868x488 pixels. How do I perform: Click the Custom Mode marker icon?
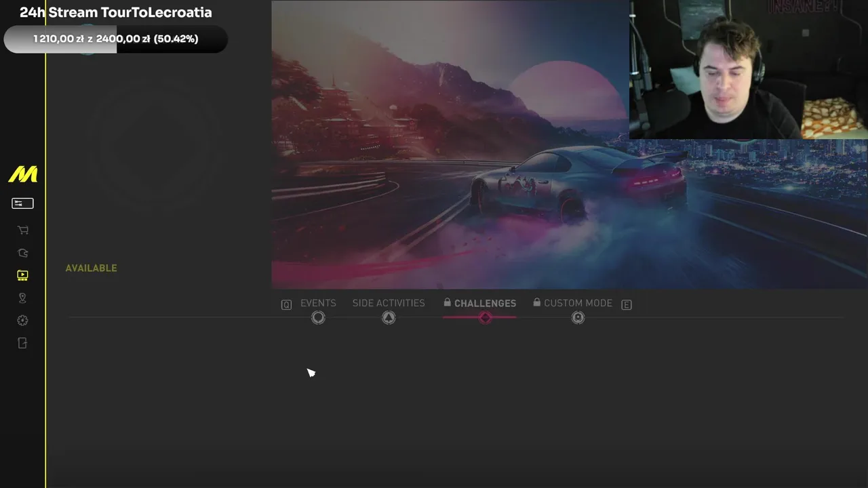(x=578, y=318)
